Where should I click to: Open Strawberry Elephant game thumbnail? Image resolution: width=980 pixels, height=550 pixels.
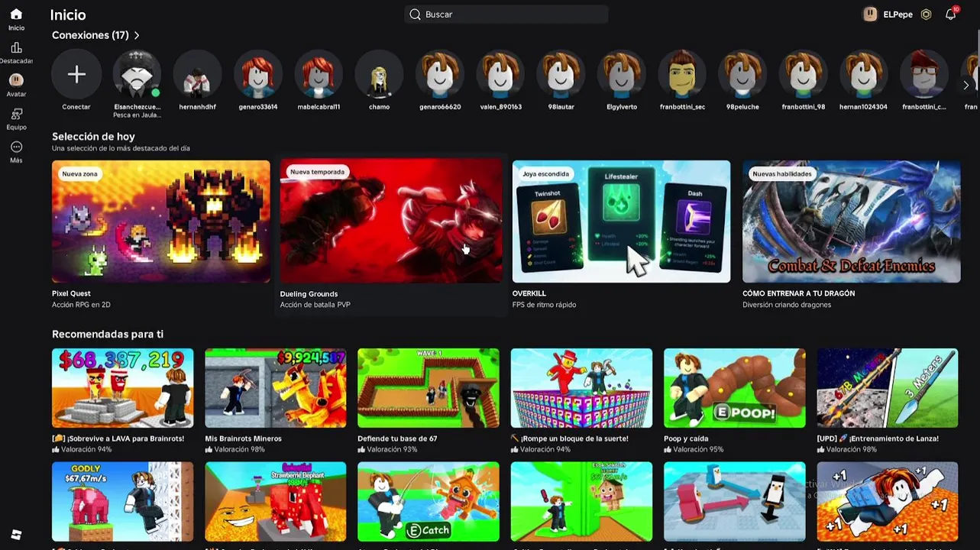click(276, 501)
